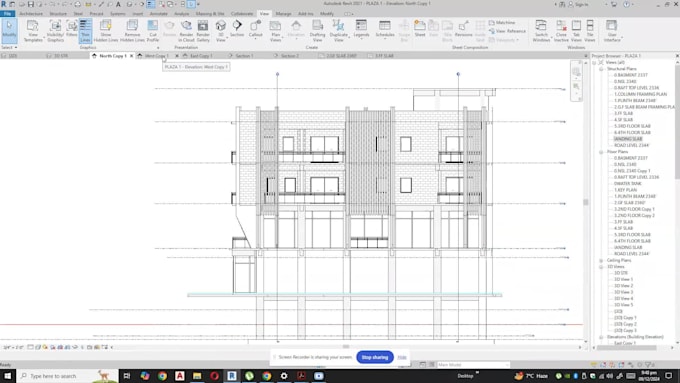Select 0.NSL 2340 Copy 1 view
This screenshot has height=383, width=680.
(632, 171)
